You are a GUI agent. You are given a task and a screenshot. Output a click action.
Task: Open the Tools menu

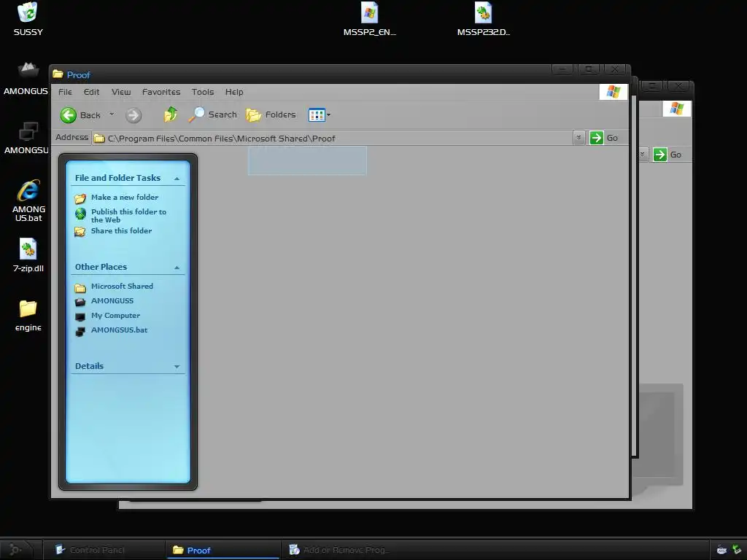[x=203, y=92]
